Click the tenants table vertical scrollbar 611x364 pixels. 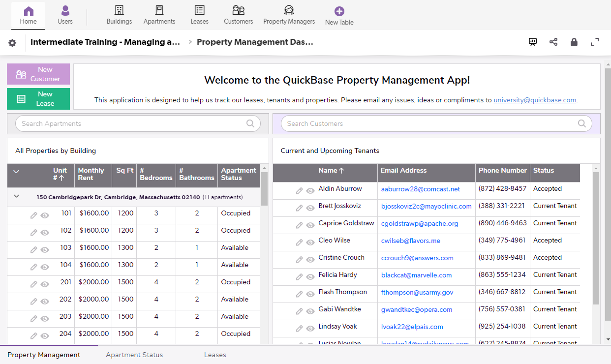click(596, 238)
